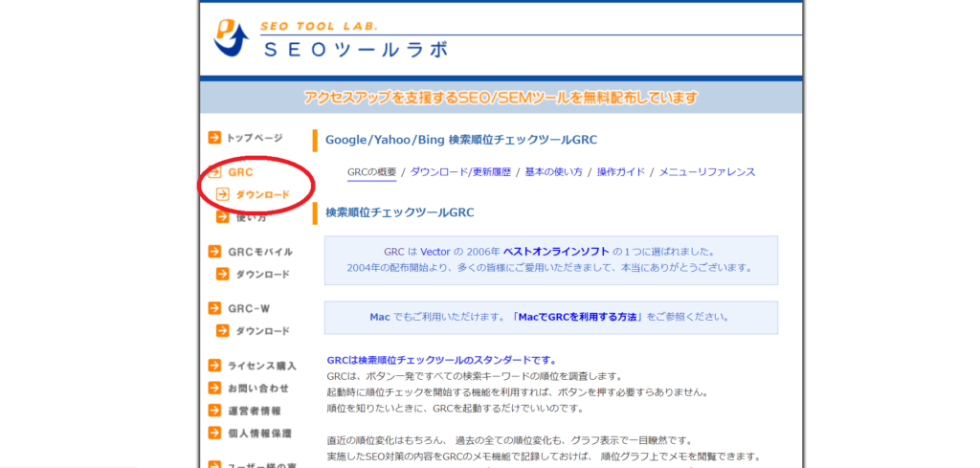Click the arrow icon beside GRC-W
This screenshot has height=468, width=980.
(214, 308)
